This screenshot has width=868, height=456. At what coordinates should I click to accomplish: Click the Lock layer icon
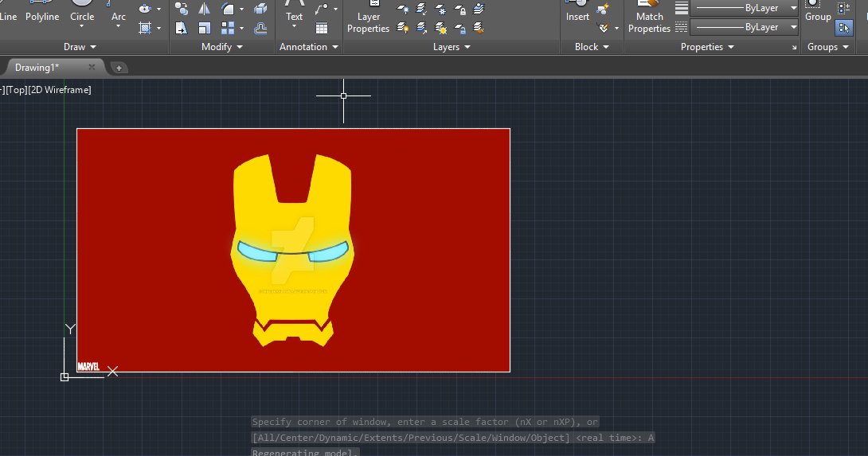coord(461,10)
